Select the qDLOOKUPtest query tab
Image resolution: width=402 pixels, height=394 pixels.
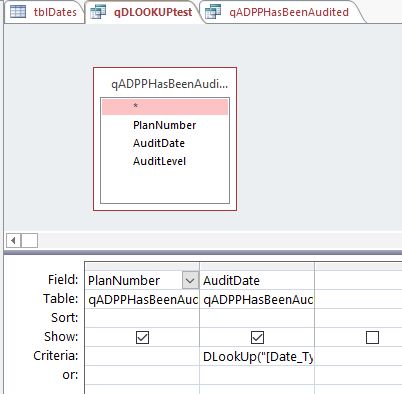point(143,12)
